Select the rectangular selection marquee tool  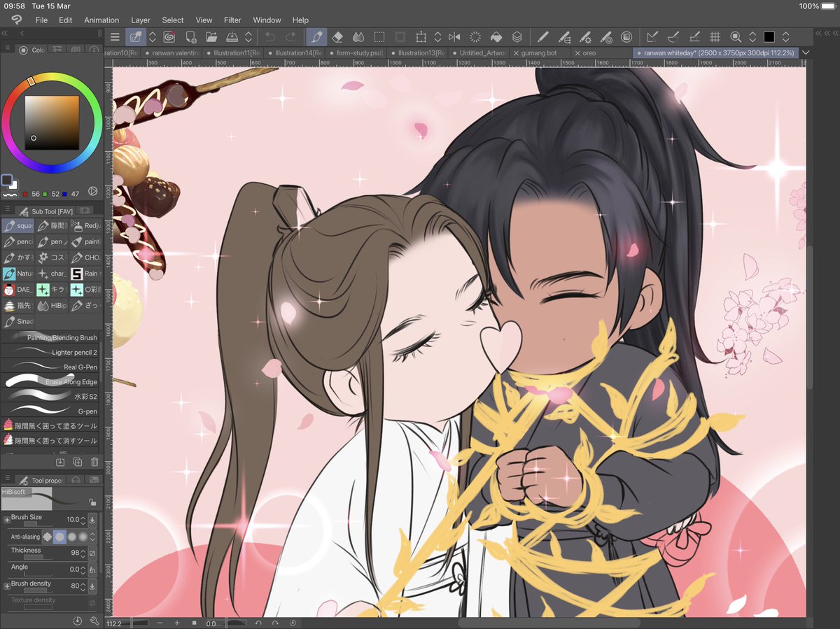[x=379, y=36]
